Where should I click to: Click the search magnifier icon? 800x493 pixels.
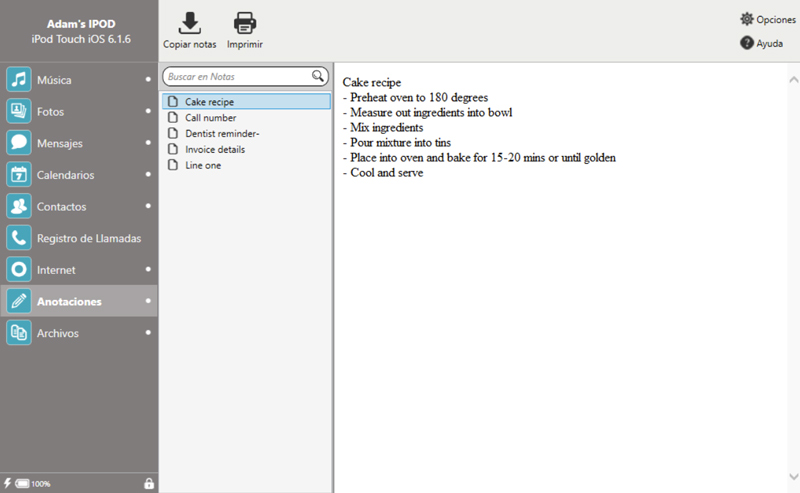(318, 76)
